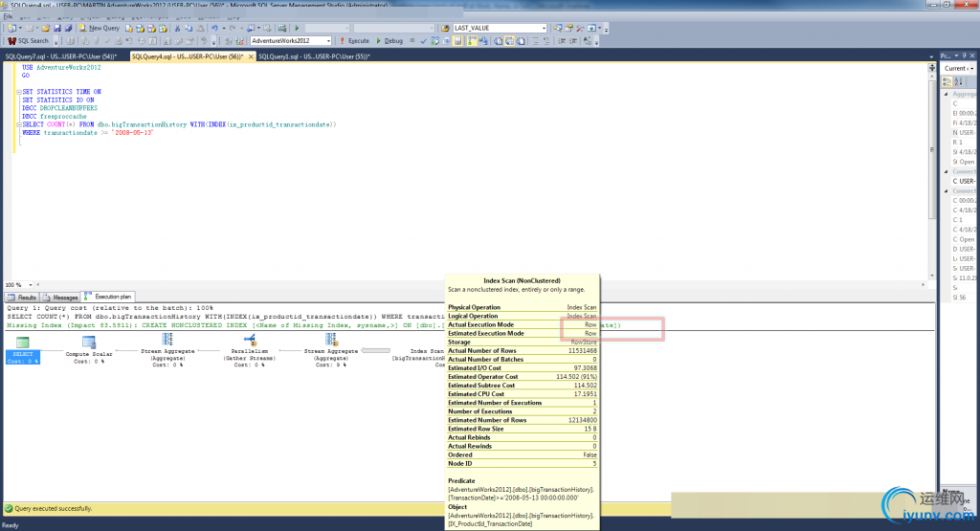
Task: Click the Query executed successfully status message
Action: pyautogui.click(x=54, y=508)
